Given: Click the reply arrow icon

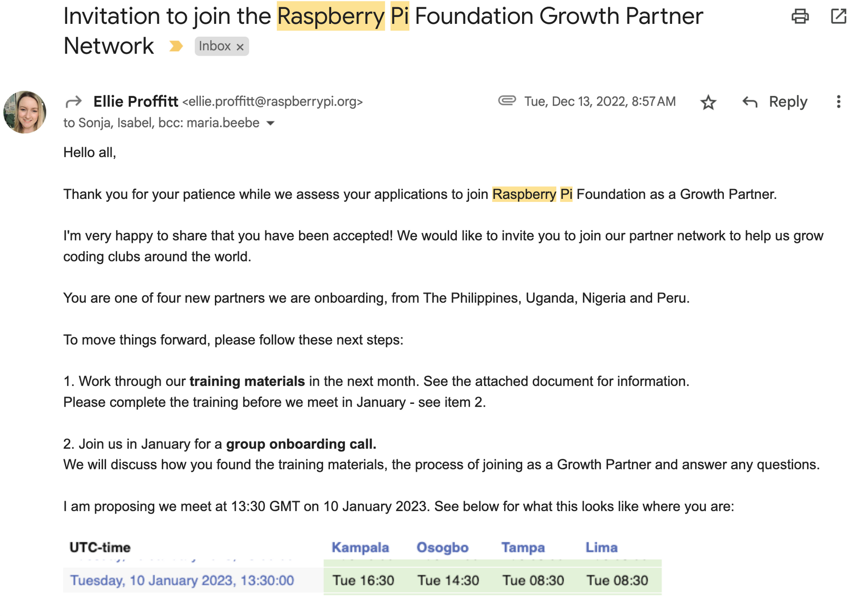Looking at the screenshot, I should coord(750,102).
